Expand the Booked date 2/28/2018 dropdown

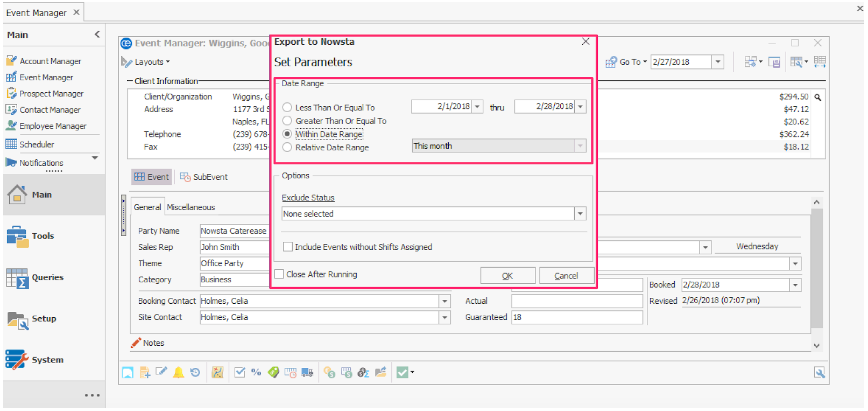pos(795,285)
